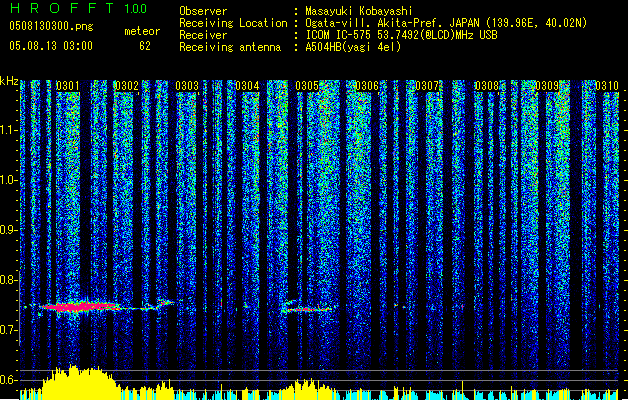Click the 0310 time marker
Image resolution: width=629 pixels, height=400 pixels.
pos(607,86)
